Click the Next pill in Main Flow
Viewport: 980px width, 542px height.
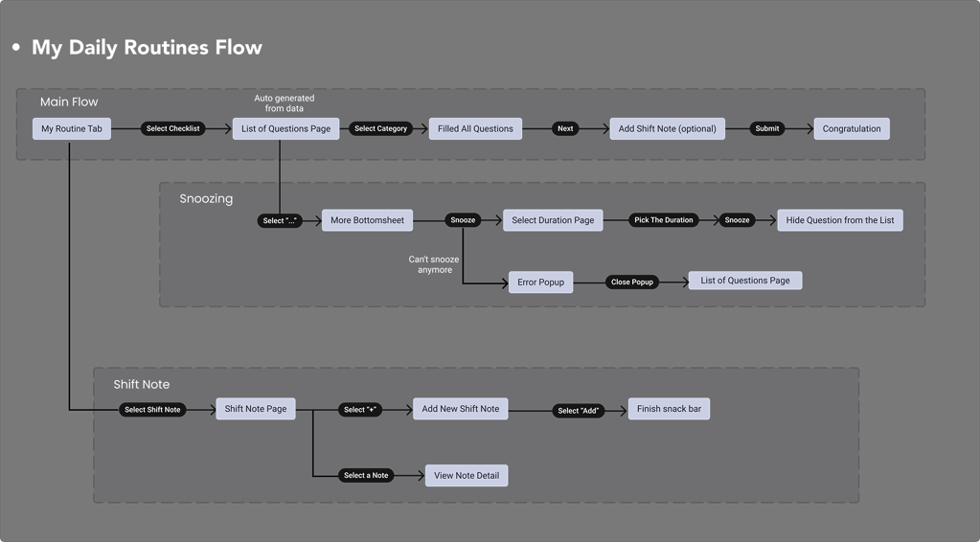565,128
